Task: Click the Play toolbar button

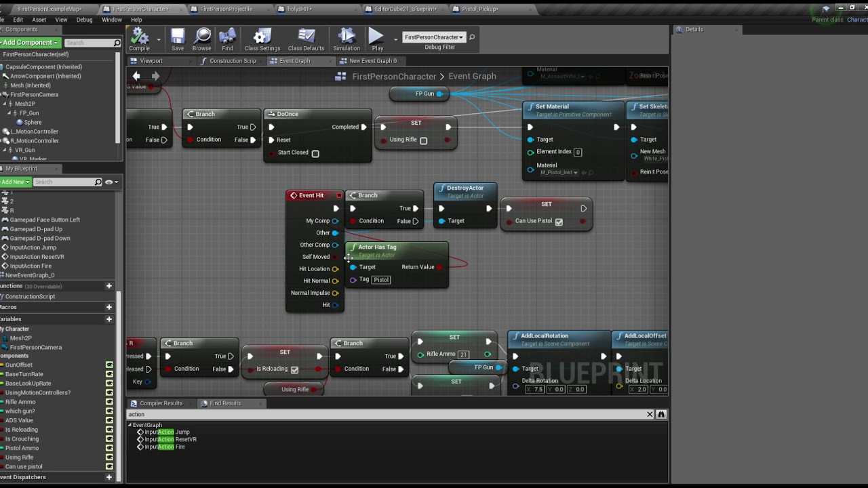Action: (377, 39)
